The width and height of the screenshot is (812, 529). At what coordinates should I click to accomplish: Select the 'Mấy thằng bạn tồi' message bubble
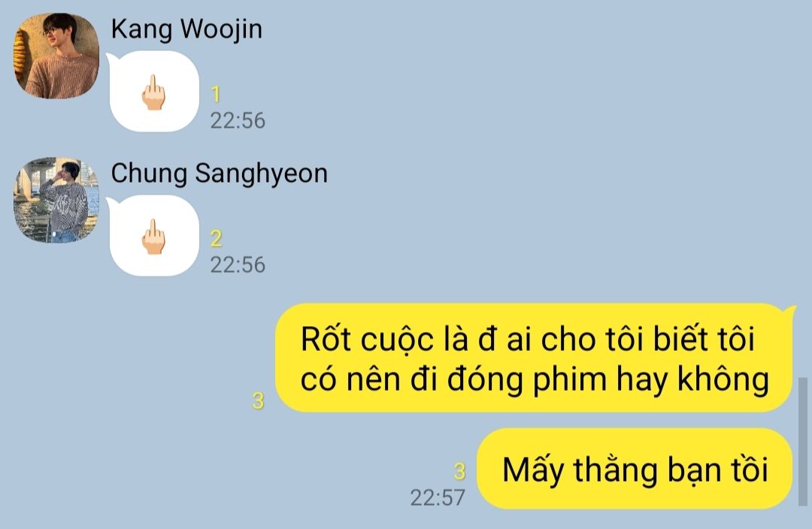point(635,469)
